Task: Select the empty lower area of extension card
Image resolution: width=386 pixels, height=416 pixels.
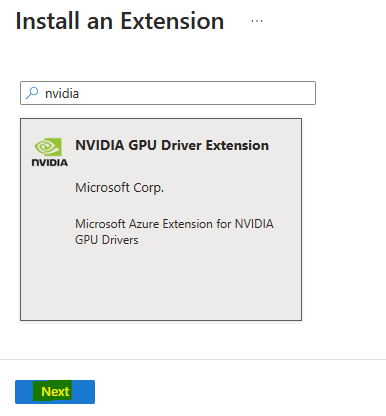Action: 161,285
